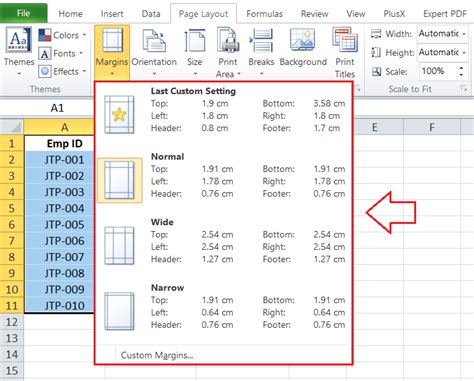This screenshot has height=381, width=474.
Task: Click the Print Titles button
Action: [345, 53]
